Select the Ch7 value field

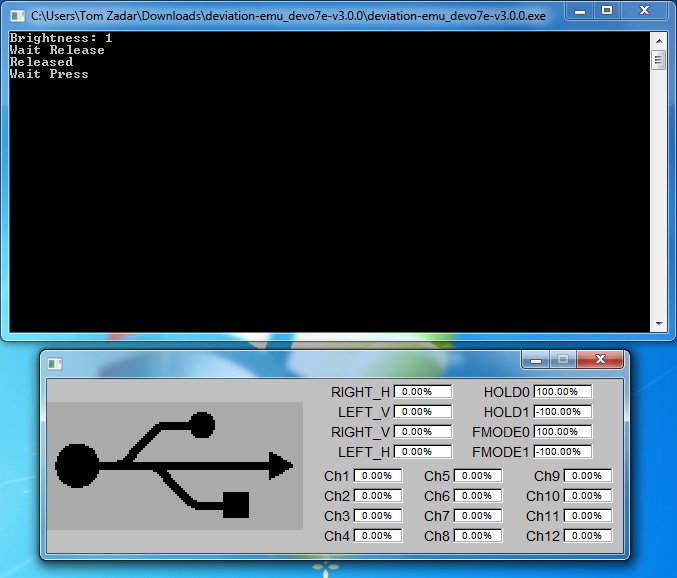click(478, 516)
